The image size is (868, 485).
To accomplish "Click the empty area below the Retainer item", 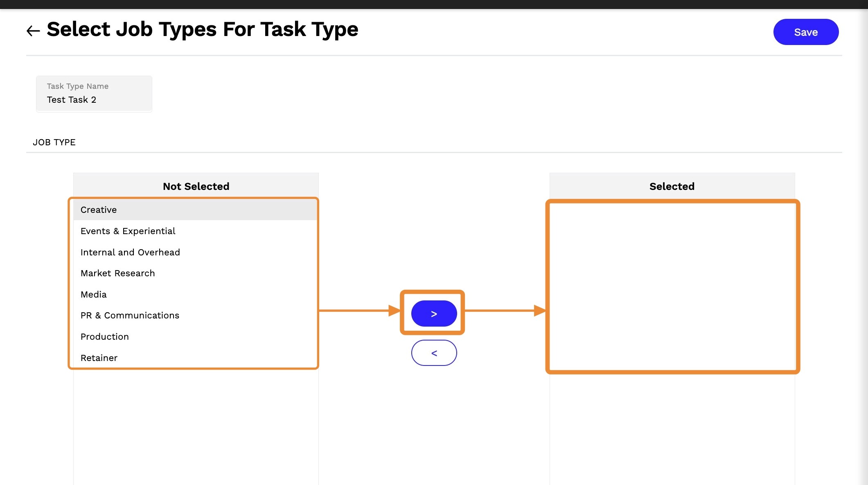I will point(196,426).
